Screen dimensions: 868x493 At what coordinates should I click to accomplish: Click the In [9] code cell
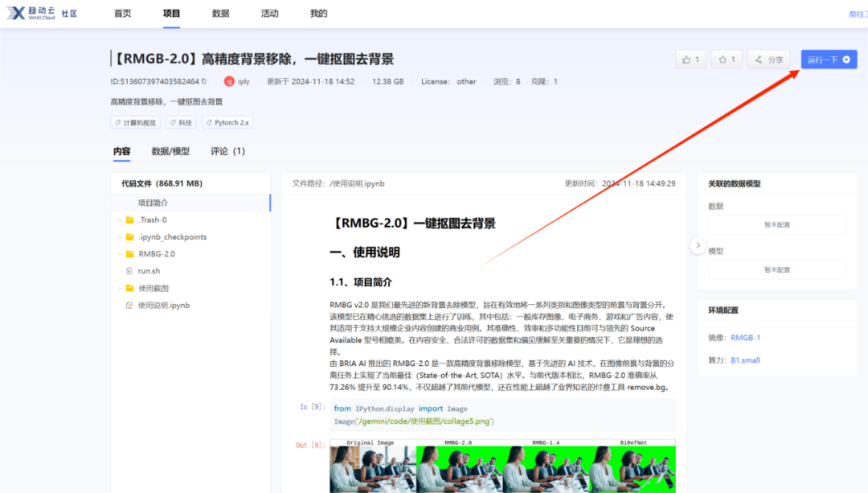coord(502,415)
